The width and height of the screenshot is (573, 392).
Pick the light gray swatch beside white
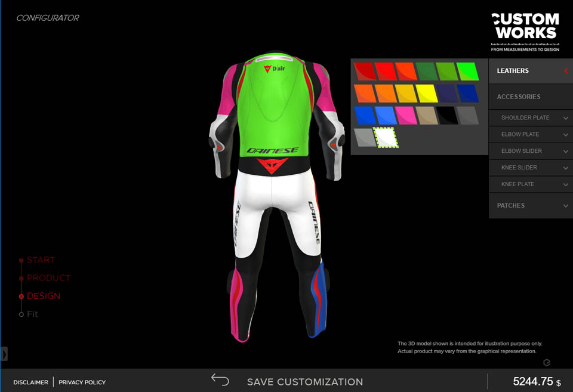pos(365,138)
